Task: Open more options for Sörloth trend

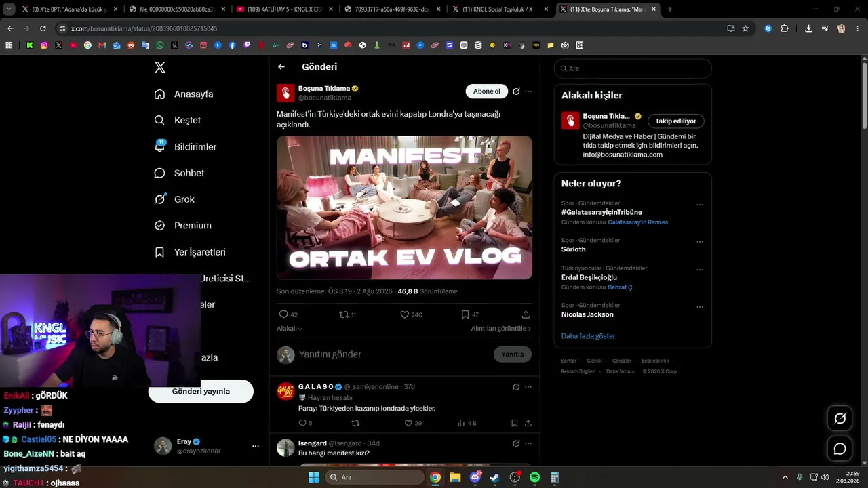Action: [x=700, y=242]
